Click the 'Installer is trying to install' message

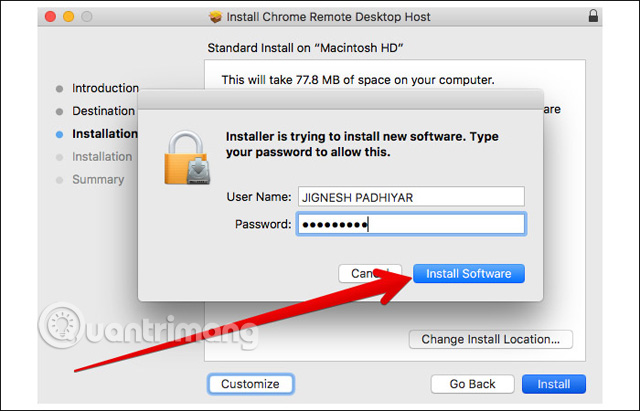point(362,144)
